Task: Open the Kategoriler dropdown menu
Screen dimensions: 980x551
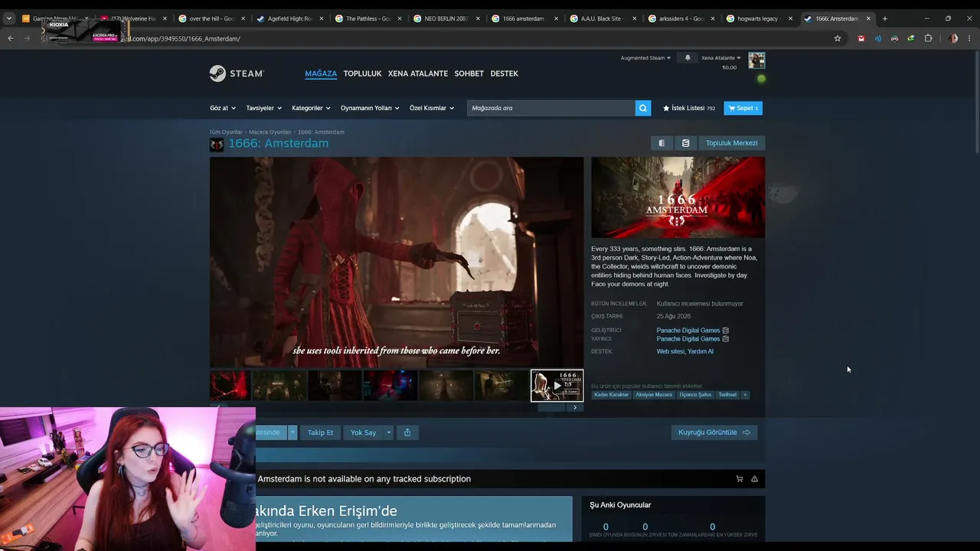Action: [x=311, y=108]
